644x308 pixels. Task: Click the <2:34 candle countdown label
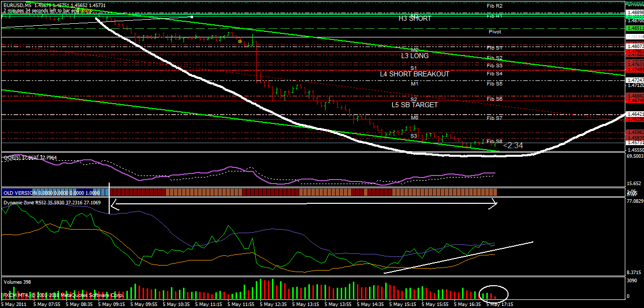pyautogui.click(x=513, y=145)
